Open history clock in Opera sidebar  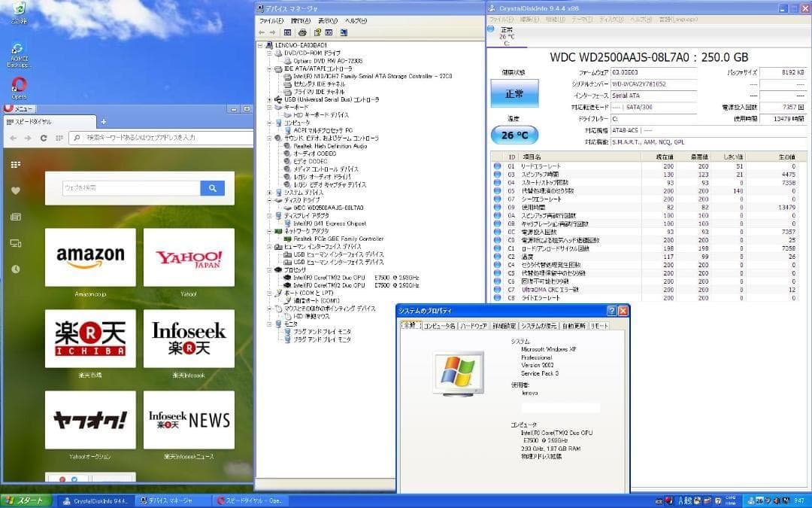[x=16, y=269]
